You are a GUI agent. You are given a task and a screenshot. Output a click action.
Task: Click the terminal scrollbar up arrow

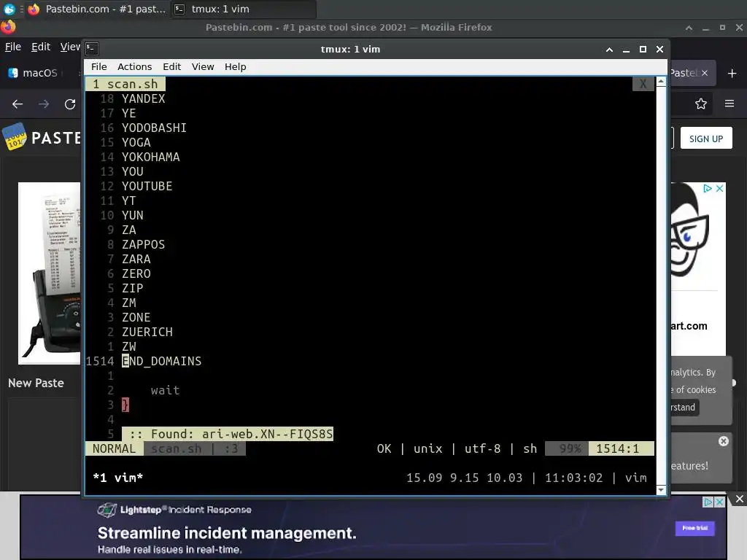[661, 82]
